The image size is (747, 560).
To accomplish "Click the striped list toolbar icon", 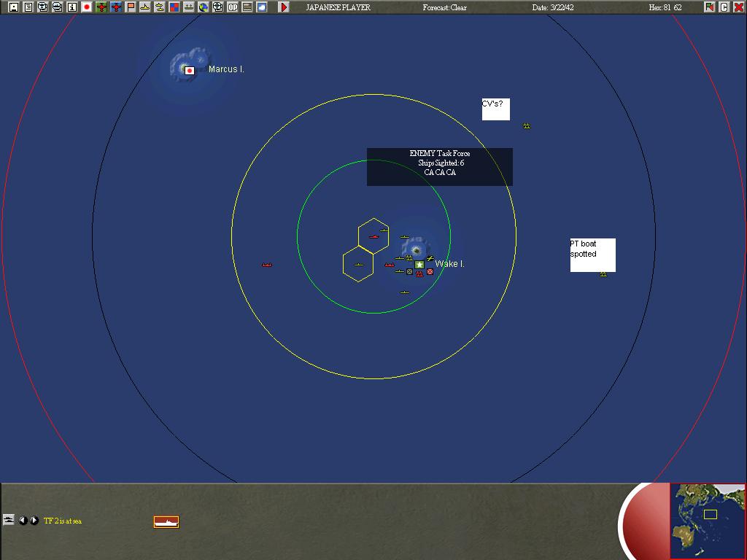I will [x=247, y=7].
